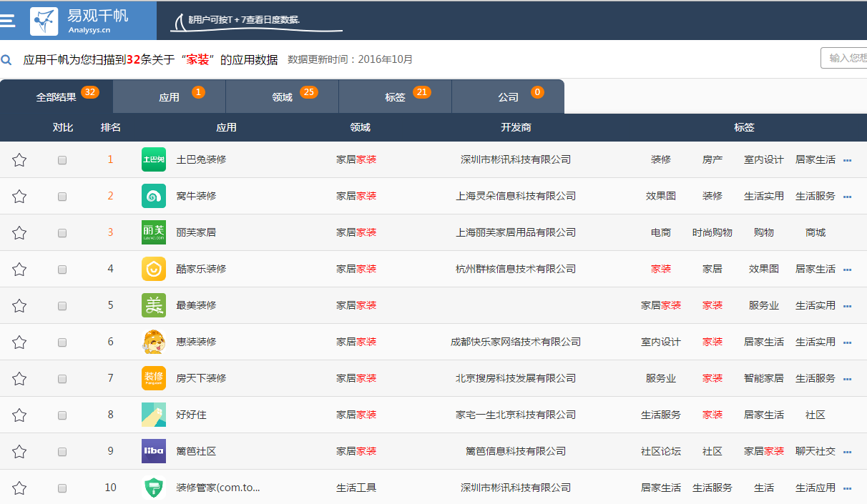867x504 pixels.
Task: Star the 最美装修 row
Action: click(x=19, y=306)
